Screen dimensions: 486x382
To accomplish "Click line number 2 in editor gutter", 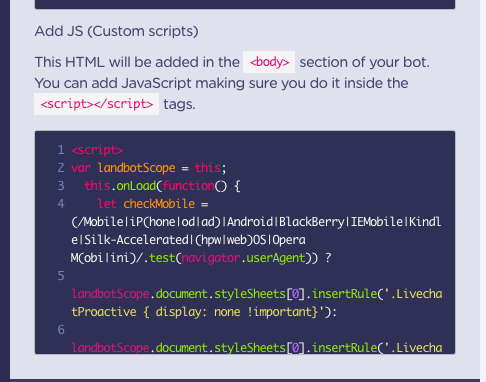I will point(61,168).
